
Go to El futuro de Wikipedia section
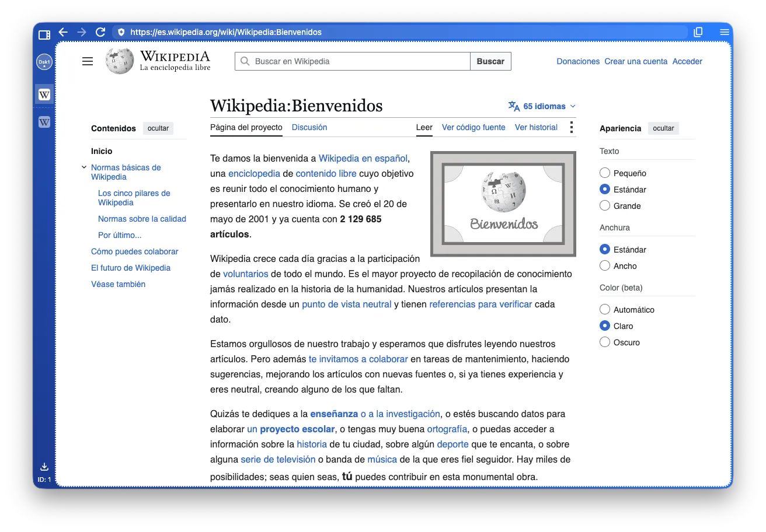131,268
